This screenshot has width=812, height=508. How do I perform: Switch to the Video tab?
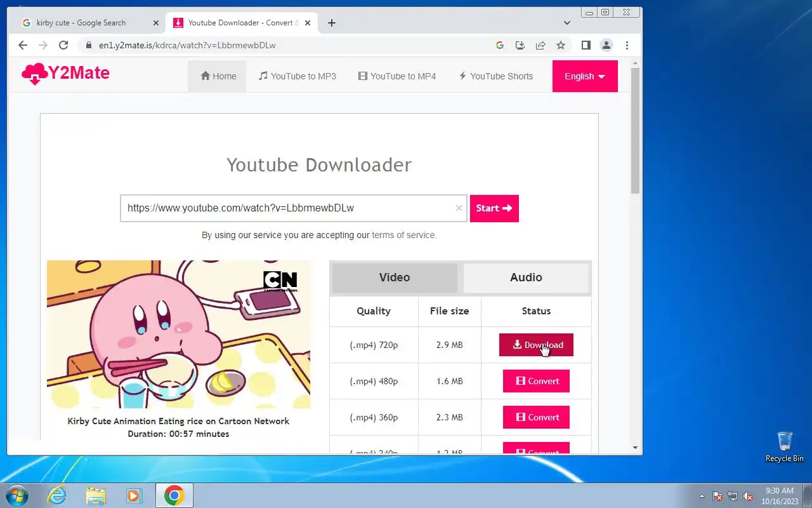(x=395, y=277)
